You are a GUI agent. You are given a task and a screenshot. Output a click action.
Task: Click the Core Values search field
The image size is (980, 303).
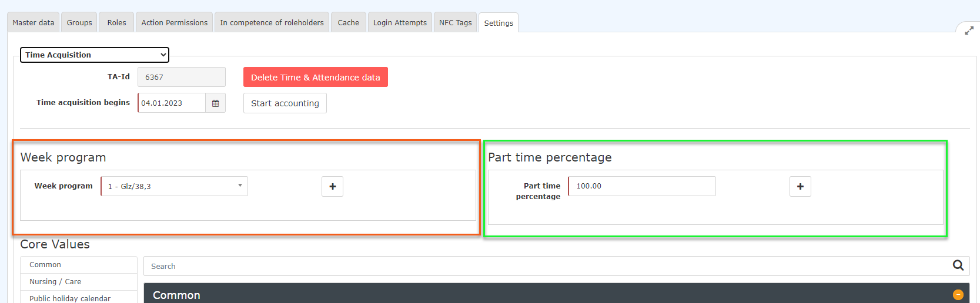pyautogui.click(x=548, y=266)
